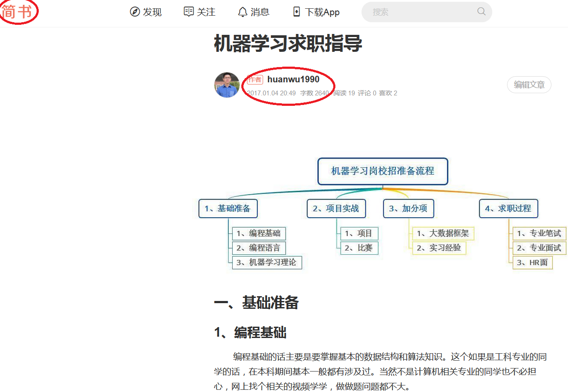Click the diagram item 2、专业面试

pyautogui.click(x=539, y=248)
